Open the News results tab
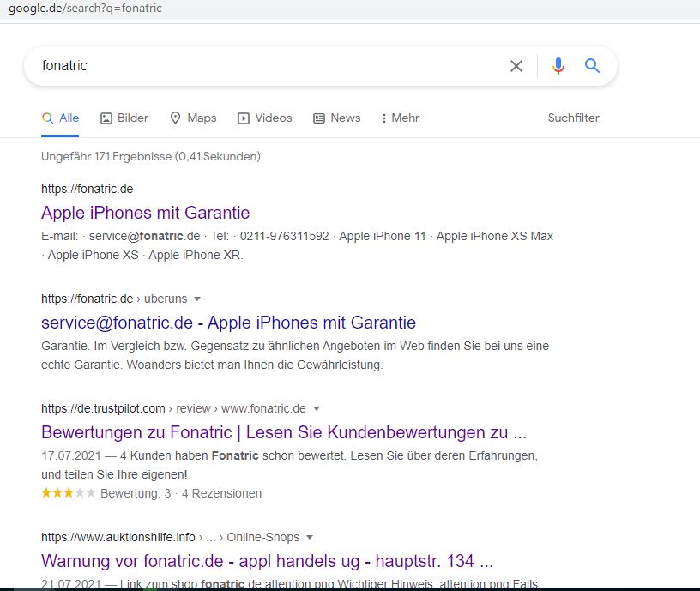The image size is (700, 591). click(337, 118)
